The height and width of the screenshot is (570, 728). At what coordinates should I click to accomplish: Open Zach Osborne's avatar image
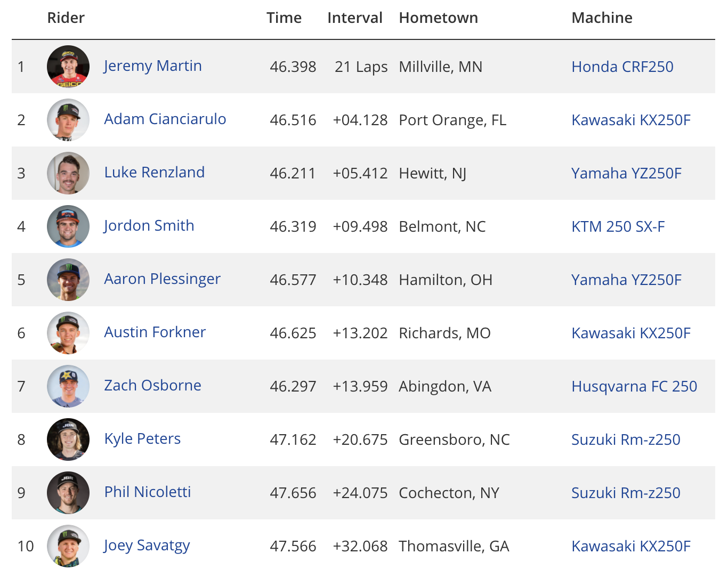pyautogui.click(x=68, y=386)
